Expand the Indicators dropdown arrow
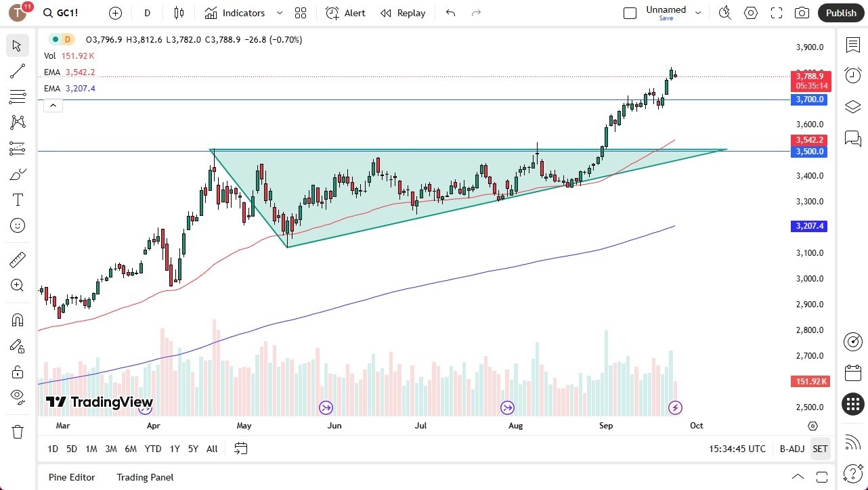This screenshot has width=868, height=490. 278,13
